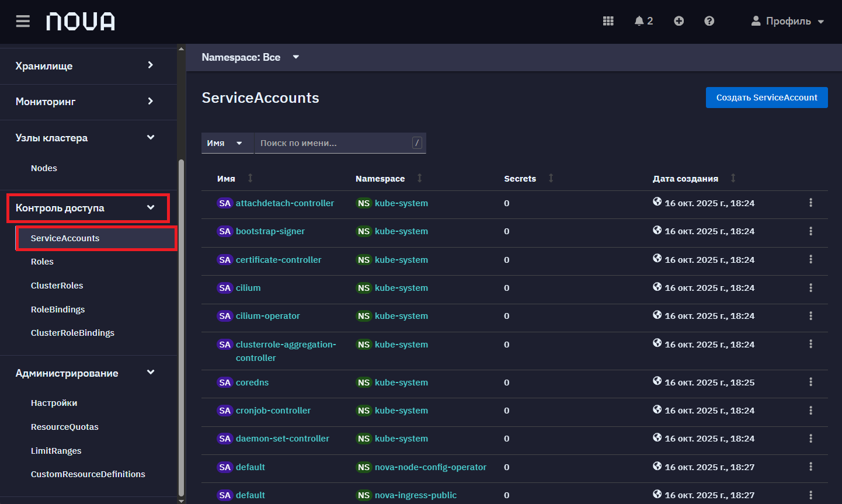
Task: Collapse the Администрирование section
Action: [x=88, y=373]
